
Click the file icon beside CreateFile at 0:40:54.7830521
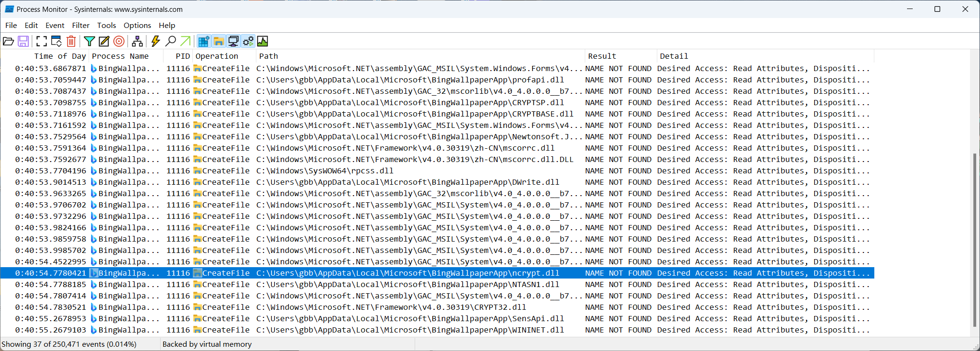pos(198,307)
